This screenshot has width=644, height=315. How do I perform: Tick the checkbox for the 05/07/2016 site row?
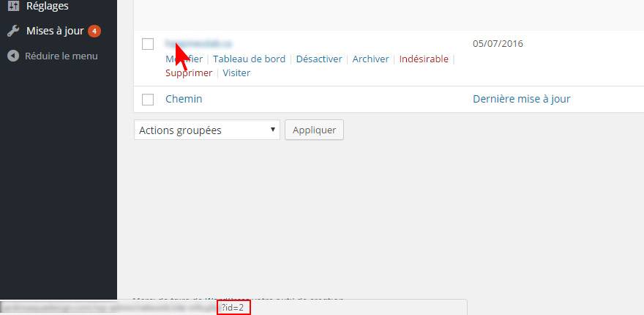pos(148,44)
